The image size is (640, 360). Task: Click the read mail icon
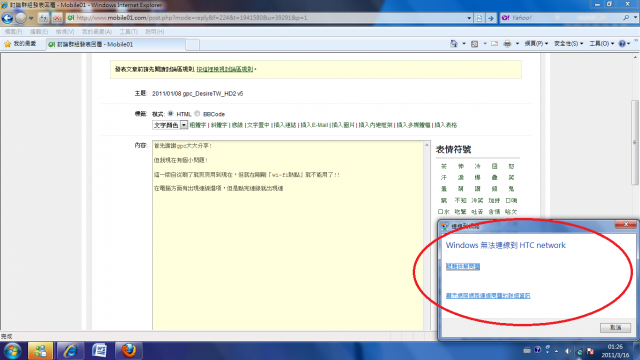click(x=494, y=44)
